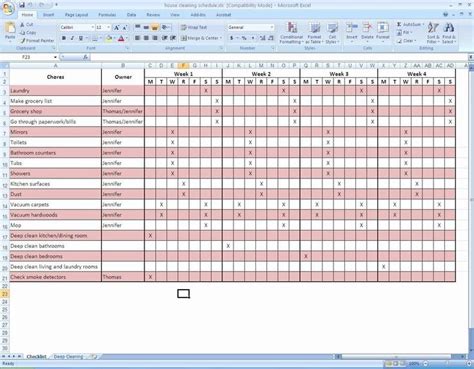Switch to Page Break Preview in status bar
Viewport: 474px width, 369px height.
tap(402, 364)
